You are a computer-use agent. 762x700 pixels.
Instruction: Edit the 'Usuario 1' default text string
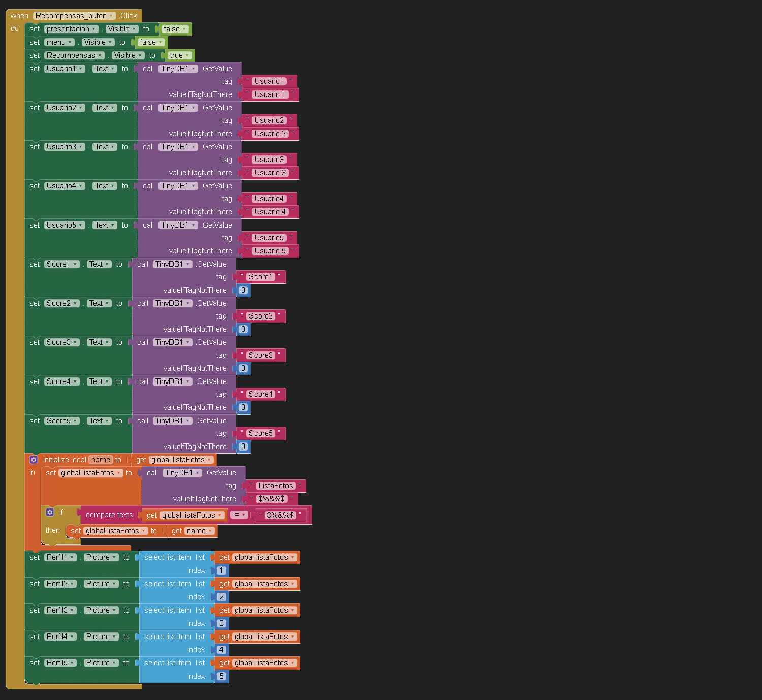[x=270, y=94]
